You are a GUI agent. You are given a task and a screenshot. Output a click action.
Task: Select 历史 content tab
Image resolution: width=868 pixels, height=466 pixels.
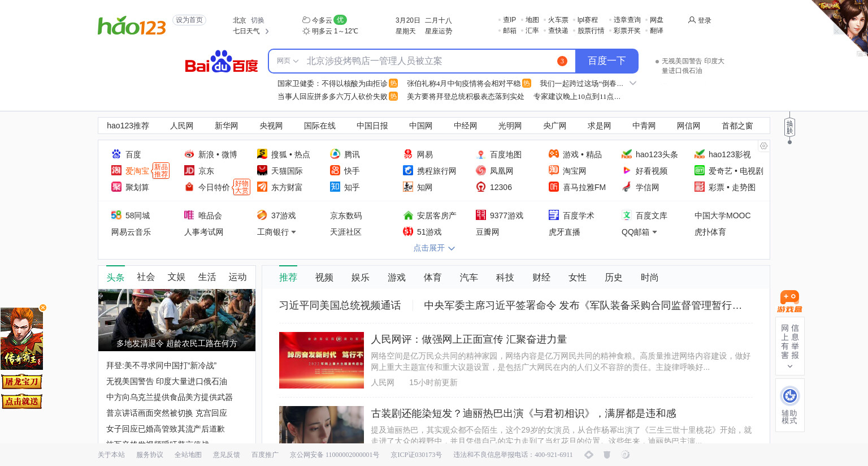[614, 277]
